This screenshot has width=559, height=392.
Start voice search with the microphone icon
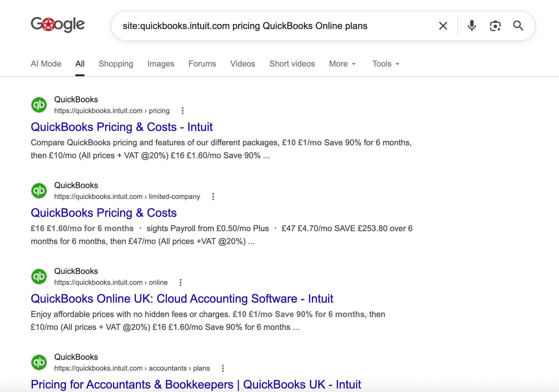click(472, 26)
